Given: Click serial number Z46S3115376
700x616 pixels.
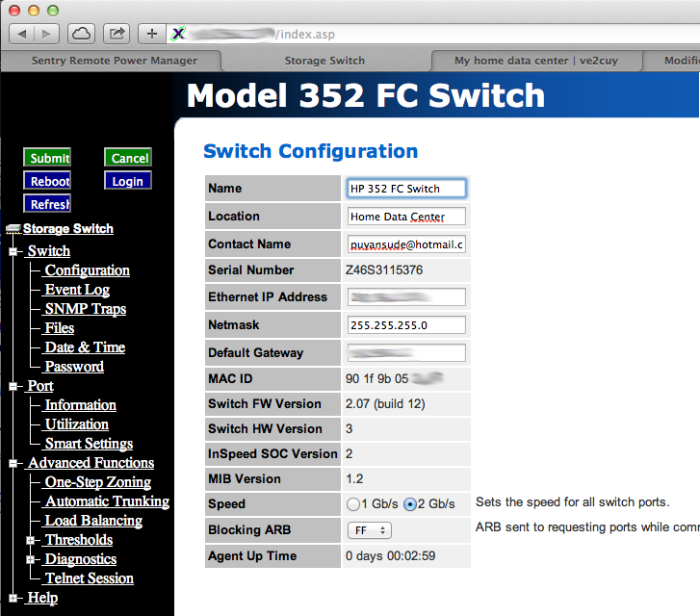Looking at the screenshot, I should click(384, 270).
